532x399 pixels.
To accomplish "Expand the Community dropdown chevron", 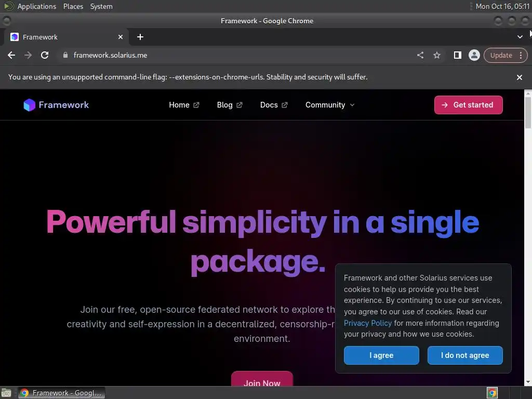I will tap(352, 105).
